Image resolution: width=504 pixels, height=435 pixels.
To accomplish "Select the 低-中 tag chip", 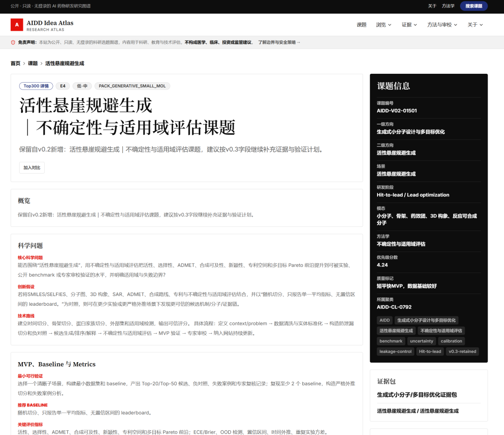I will (82, 86).
